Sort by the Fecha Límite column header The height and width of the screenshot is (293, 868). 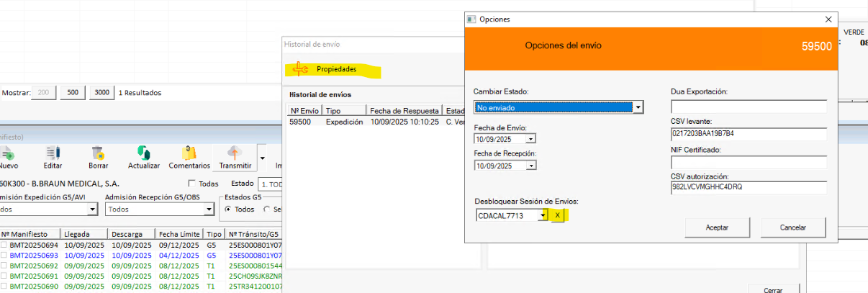(x=181, y=234)
